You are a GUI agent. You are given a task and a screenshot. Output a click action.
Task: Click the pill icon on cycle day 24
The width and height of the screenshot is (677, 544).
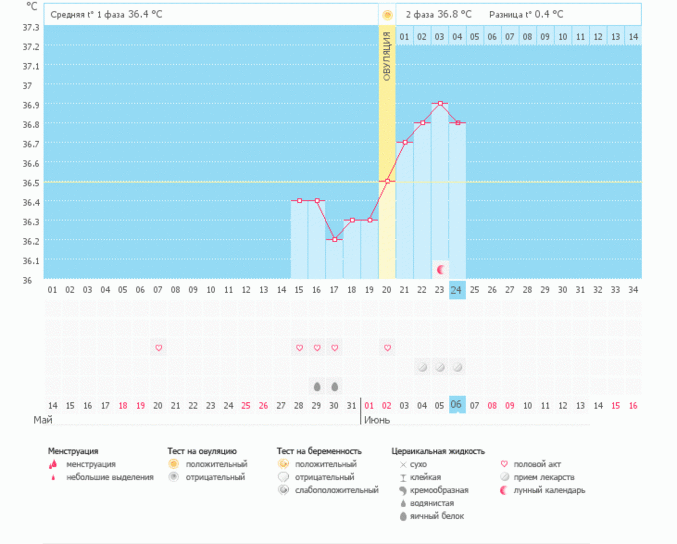coord(457,367)
